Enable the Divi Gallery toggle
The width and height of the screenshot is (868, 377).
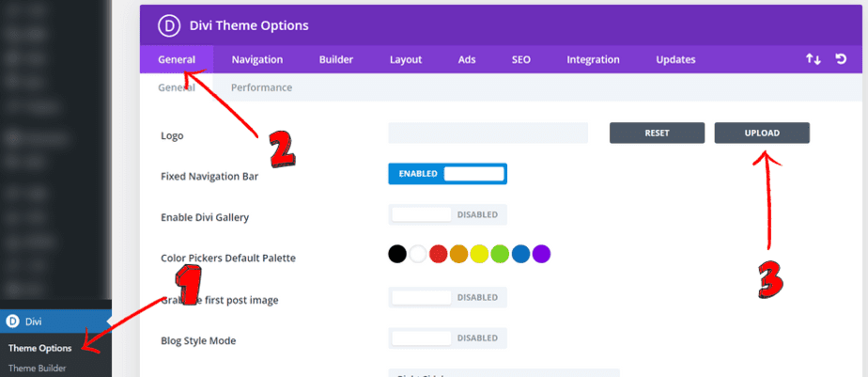[x=447, y=214]
